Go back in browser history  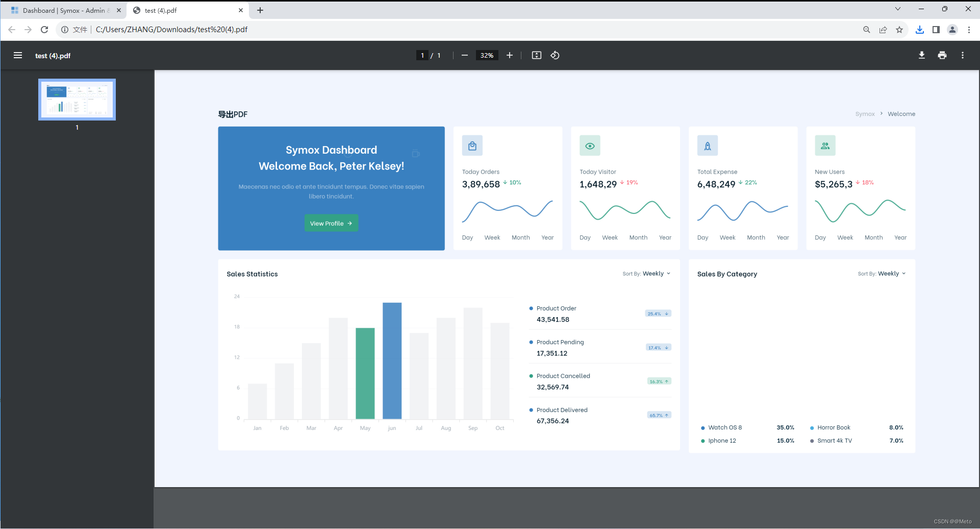coord(12,30)
